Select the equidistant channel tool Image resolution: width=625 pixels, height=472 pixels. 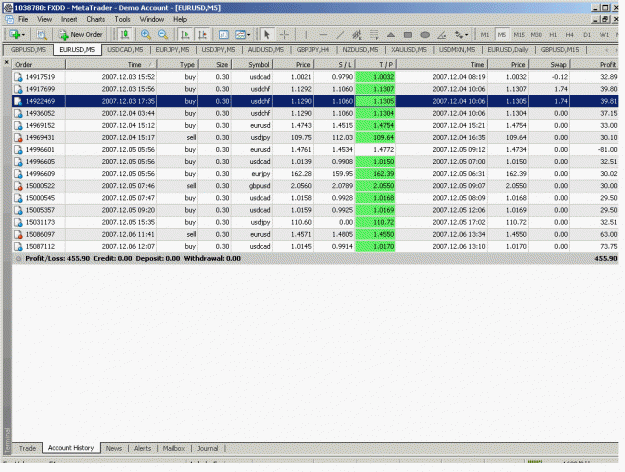357,35
